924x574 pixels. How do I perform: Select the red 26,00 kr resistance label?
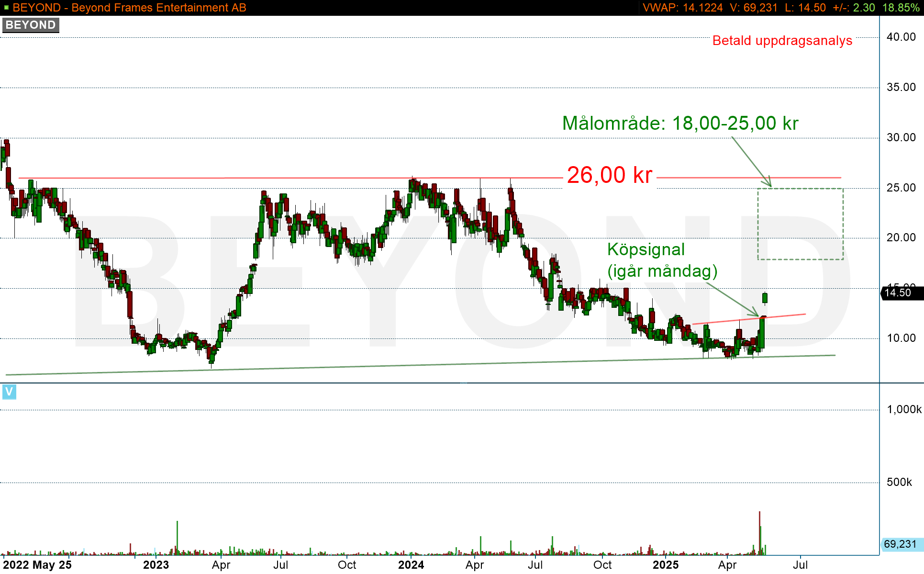tap(610, 175)
